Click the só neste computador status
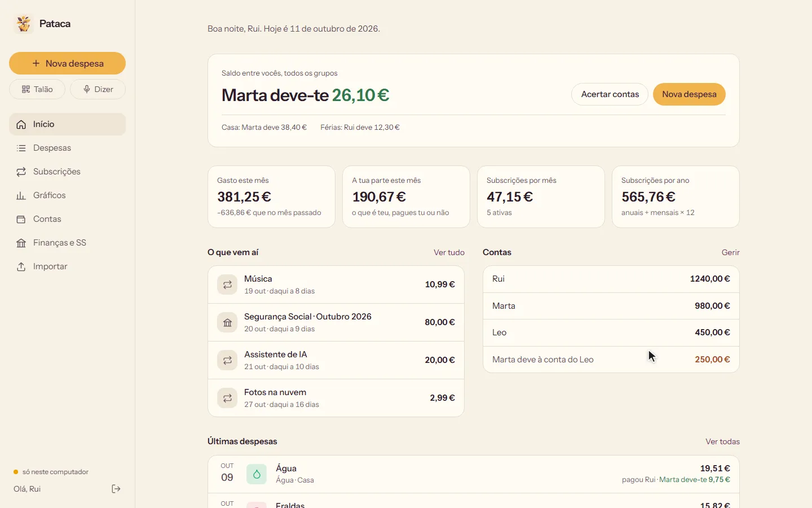This screenshot has height=508, width=812. pyautogui.click(x=51, y=472)
